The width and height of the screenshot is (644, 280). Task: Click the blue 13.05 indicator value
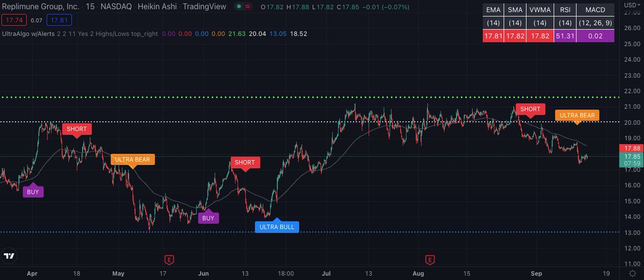[277, 33]
